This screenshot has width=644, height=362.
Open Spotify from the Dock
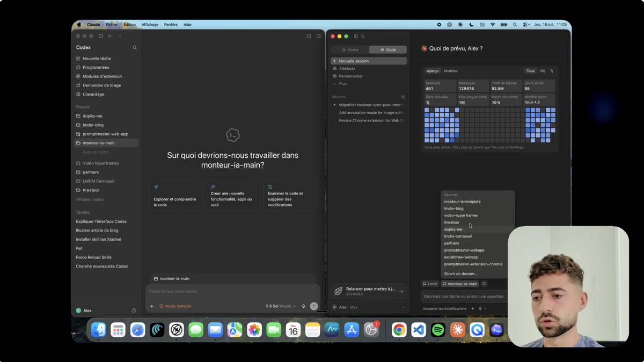click(438, 330)
